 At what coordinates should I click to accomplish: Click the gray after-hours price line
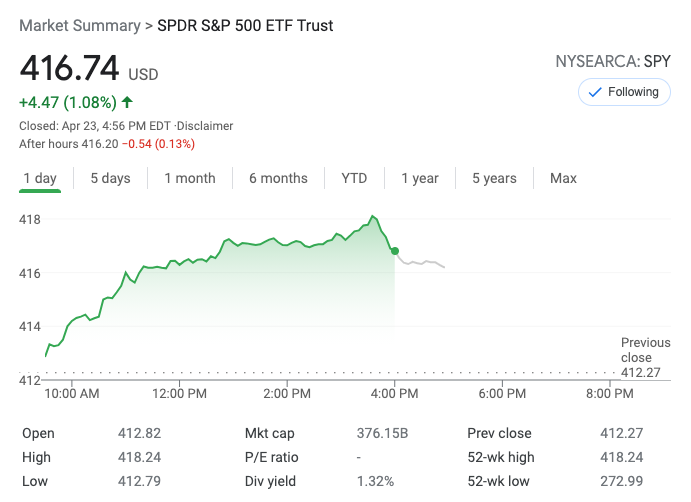pos(425,262)
